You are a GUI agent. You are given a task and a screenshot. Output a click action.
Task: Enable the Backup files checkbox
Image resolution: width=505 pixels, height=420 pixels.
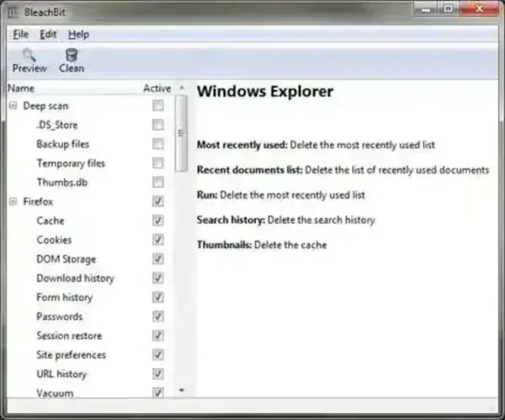[157, 144]
